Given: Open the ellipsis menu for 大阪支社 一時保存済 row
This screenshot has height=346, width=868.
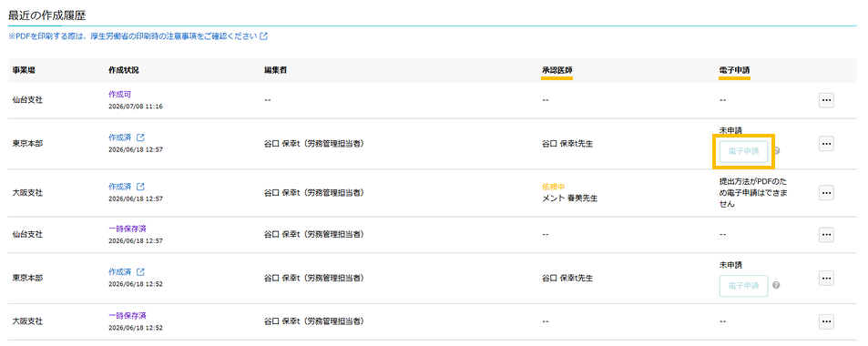Looking at the screenshot, I should (x=826, y=321).
